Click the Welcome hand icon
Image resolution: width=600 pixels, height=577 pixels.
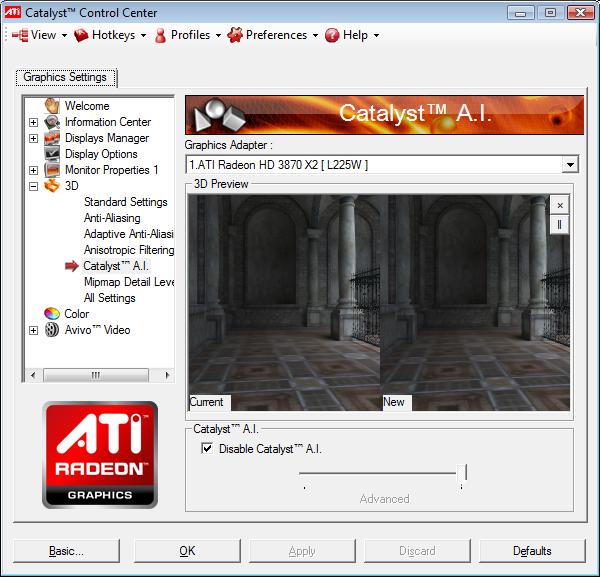[52, 106]
